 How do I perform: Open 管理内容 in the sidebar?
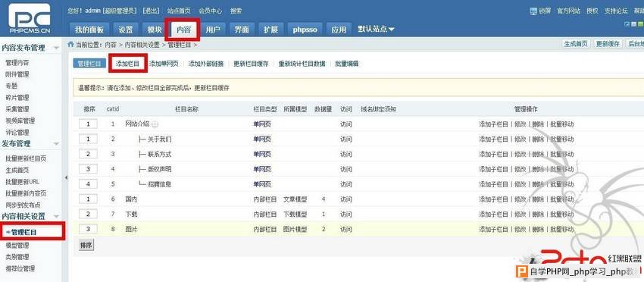pos(17,63)
